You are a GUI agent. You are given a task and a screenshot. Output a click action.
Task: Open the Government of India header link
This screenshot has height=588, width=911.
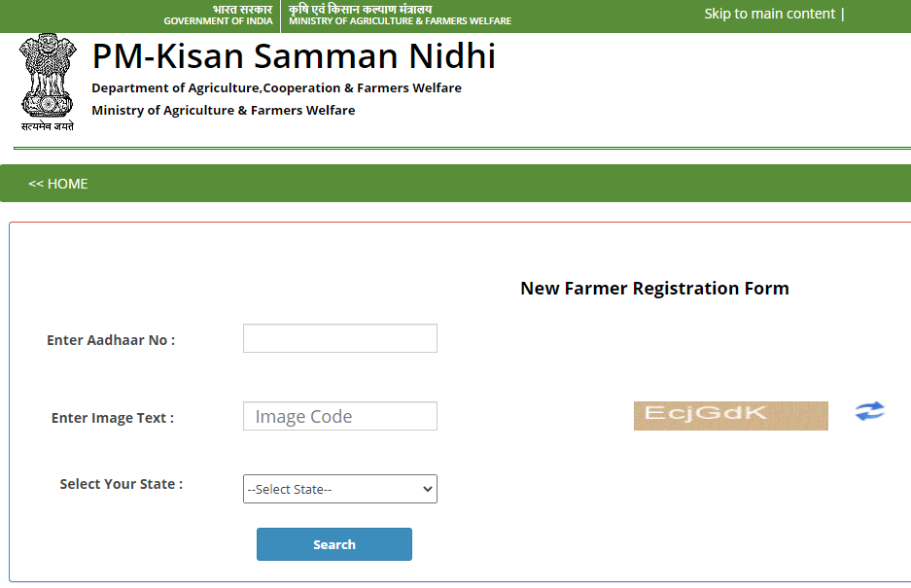click(x=218, y=20)
